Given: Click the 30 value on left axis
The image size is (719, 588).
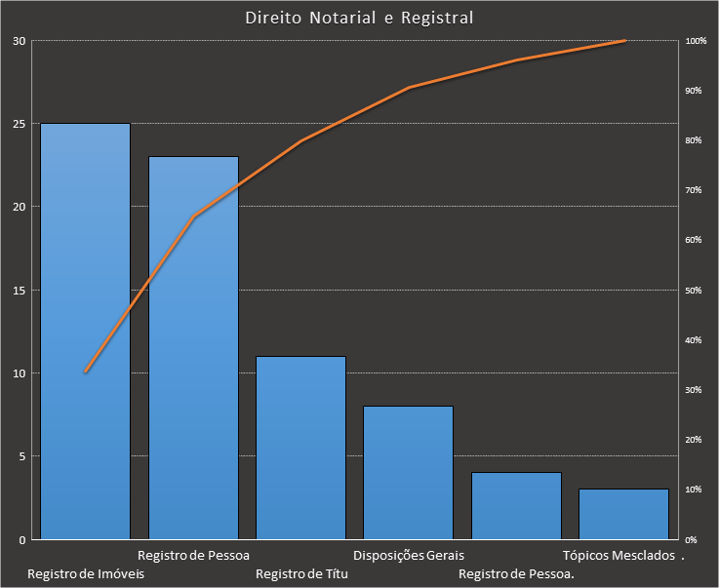Looking at the screenshot, I should 20,41.
